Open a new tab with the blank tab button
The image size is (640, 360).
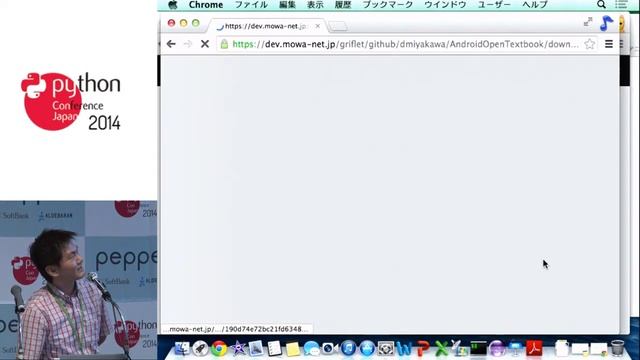[x=338, y=27]
